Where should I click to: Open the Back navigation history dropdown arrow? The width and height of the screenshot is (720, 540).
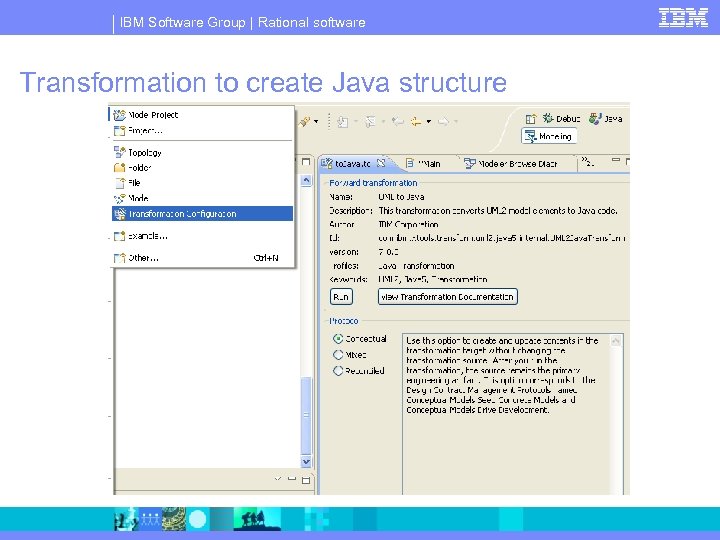coord(428,122)
